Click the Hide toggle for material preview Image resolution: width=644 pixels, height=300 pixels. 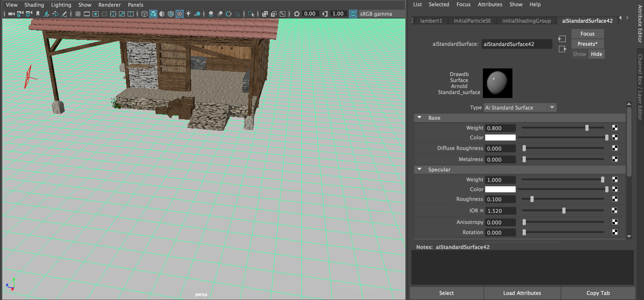click(596, 54)
